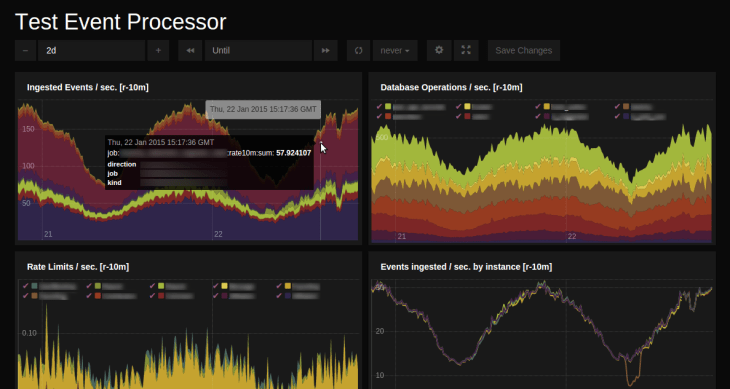Click the refresh circular arrows icon
Screen dimensions: 730x389
click(358, 50)
